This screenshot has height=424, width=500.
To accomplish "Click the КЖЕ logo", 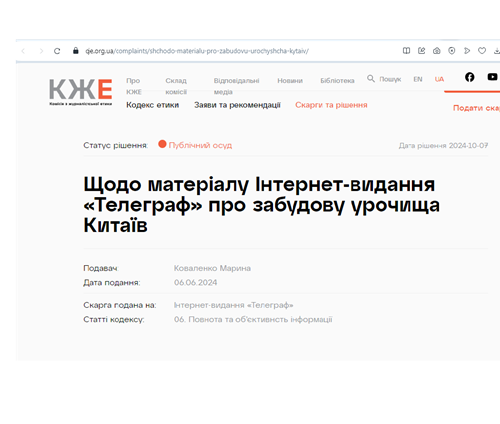I will point(81,92).
